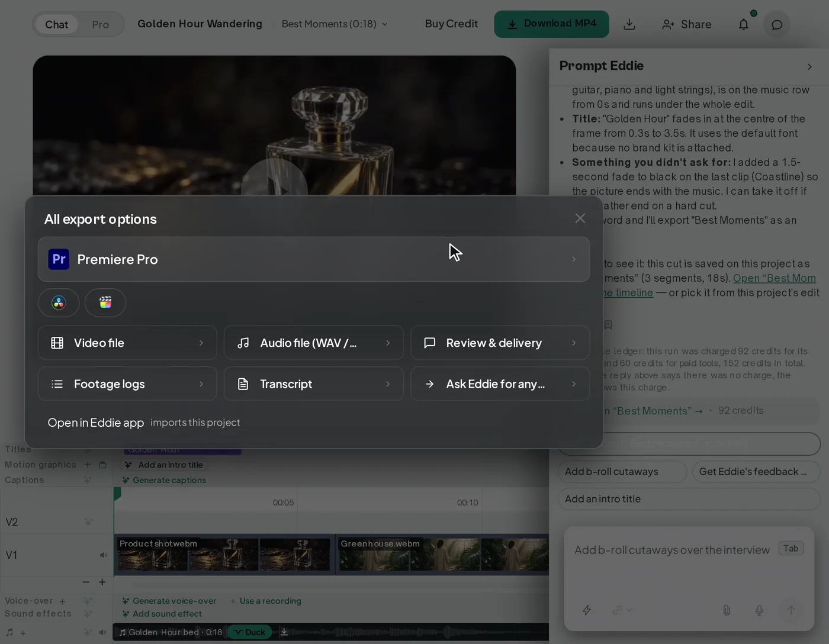This screenshot has width=829, height=644.
Task: Choose Review & delivery export option
Action: tap(500, 343)
